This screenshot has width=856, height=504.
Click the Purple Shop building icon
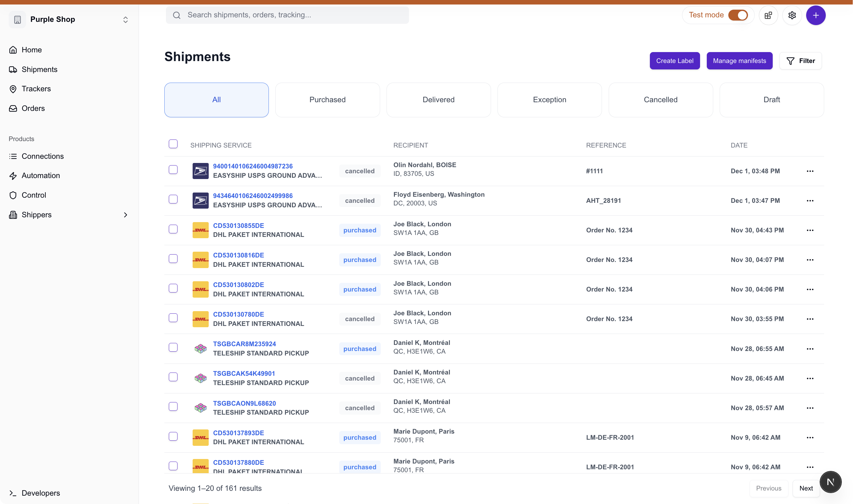tap(17, 19)
